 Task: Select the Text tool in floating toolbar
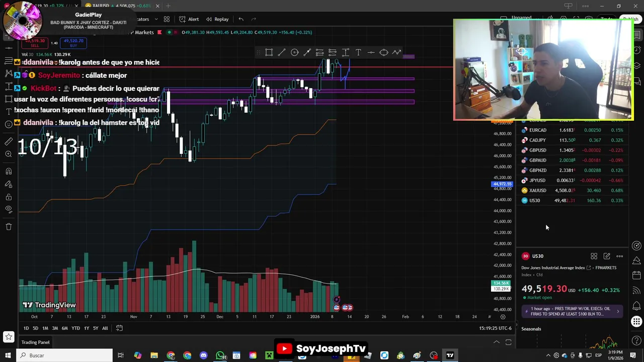pyautogui.click(x=358, y=52)
